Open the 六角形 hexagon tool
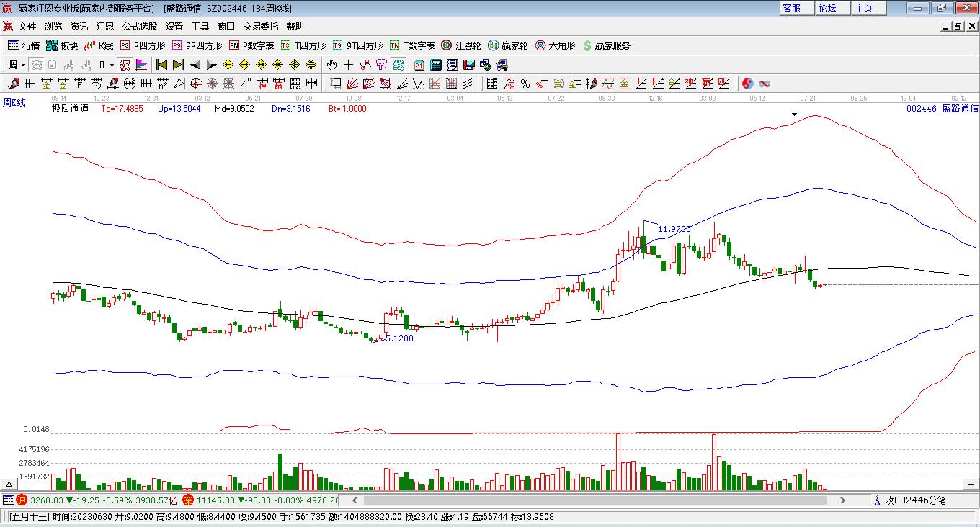 tap(555, 45)
